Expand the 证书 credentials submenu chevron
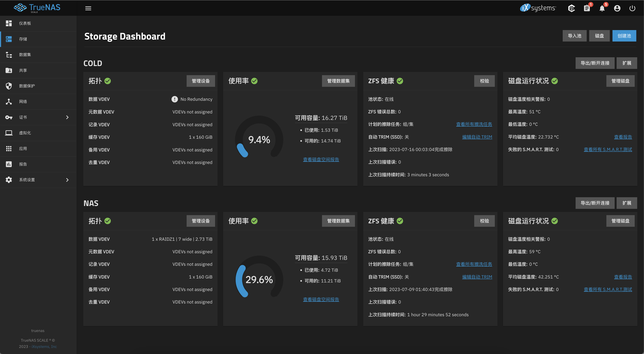 (x=67, y=117)
